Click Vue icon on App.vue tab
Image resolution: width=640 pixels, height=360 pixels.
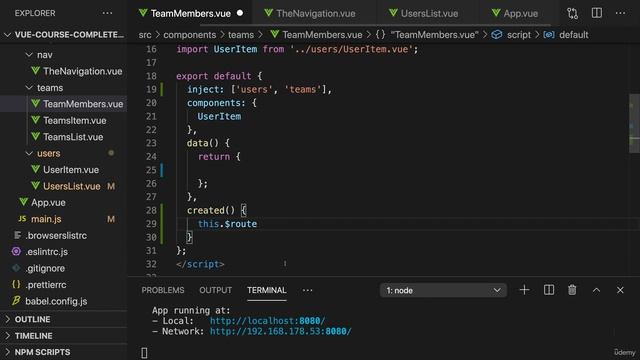(x=496, y=13)
